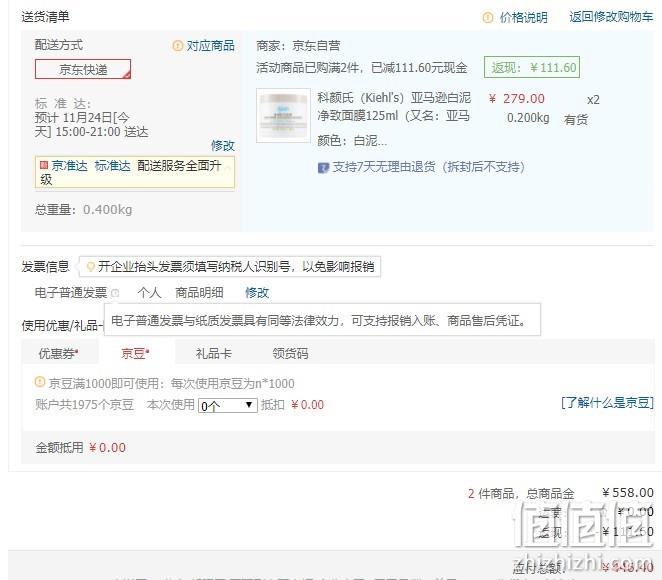The width and height of the screenshot is (662, 580).
Task: Click the lightbulb icon in invoice notice
Action: click(90, 267)
